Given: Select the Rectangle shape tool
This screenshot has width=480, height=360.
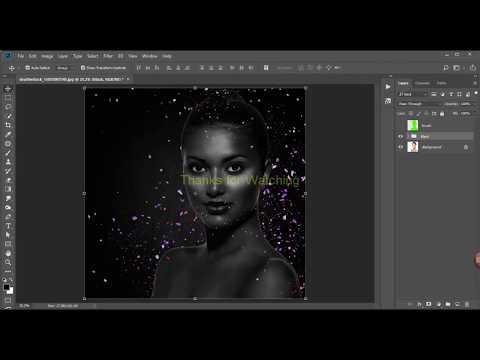Looking at the screenshot, I should (x=8, y=244).
